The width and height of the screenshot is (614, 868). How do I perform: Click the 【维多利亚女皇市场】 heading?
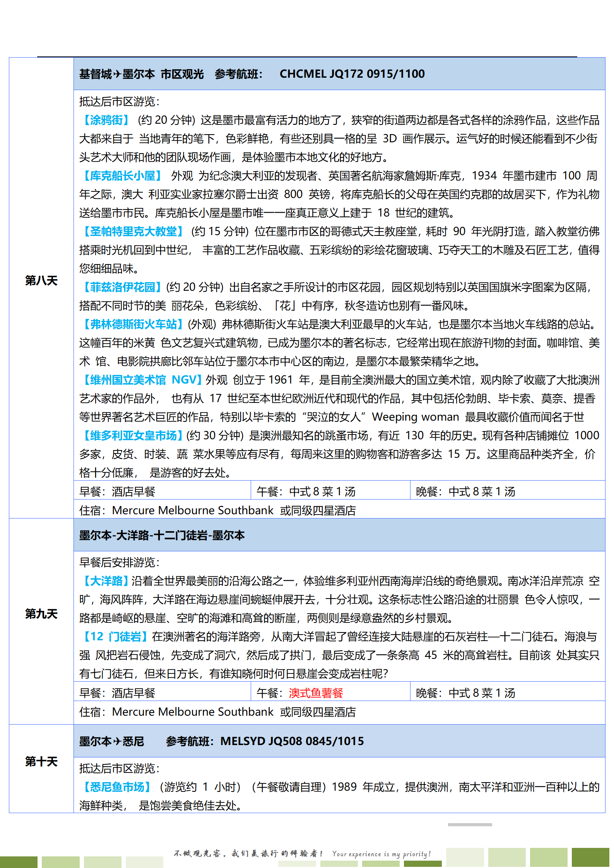click(x=132, y=436)
